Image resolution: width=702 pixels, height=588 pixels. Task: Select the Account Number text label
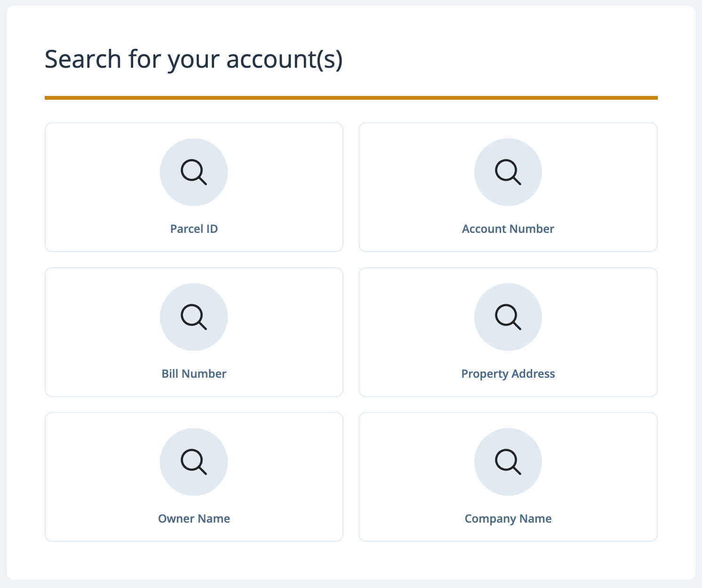[x=508, y=229]
